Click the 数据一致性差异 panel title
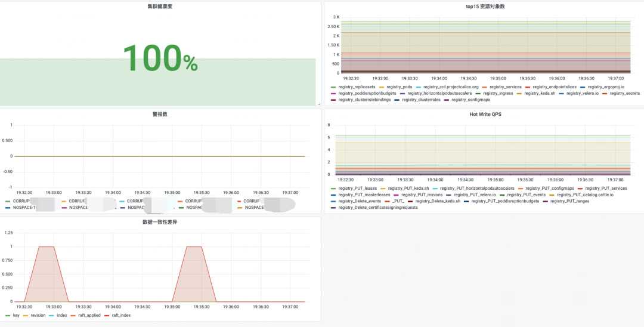 coord(160,222)
